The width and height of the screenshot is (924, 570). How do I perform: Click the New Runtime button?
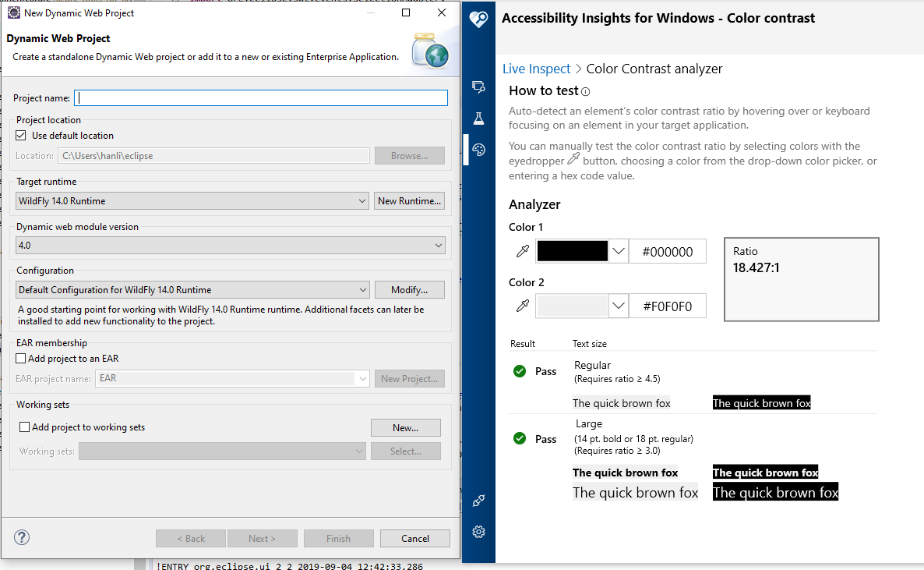pos(409,200)
